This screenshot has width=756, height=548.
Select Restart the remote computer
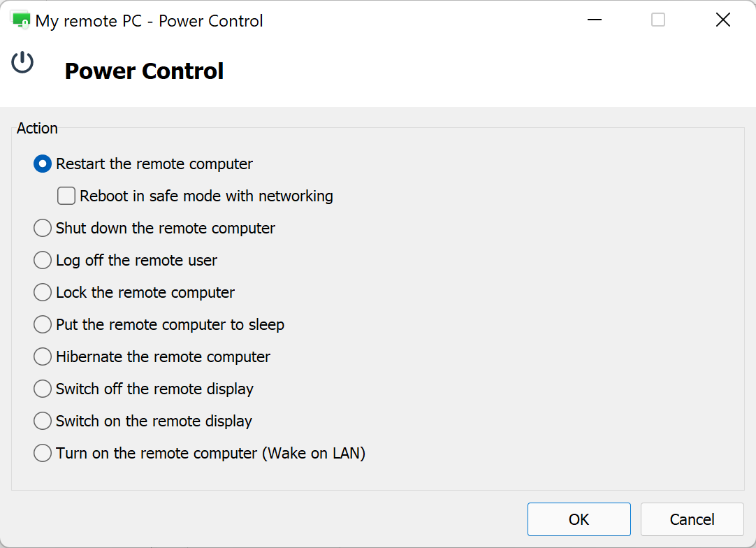click(x=43, y=164)
